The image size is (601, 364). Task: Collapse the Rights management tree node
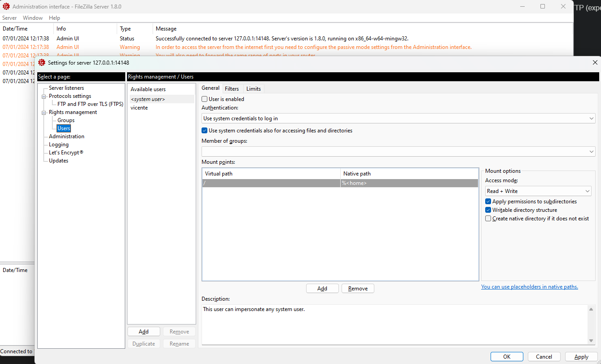tap(44, 112)
